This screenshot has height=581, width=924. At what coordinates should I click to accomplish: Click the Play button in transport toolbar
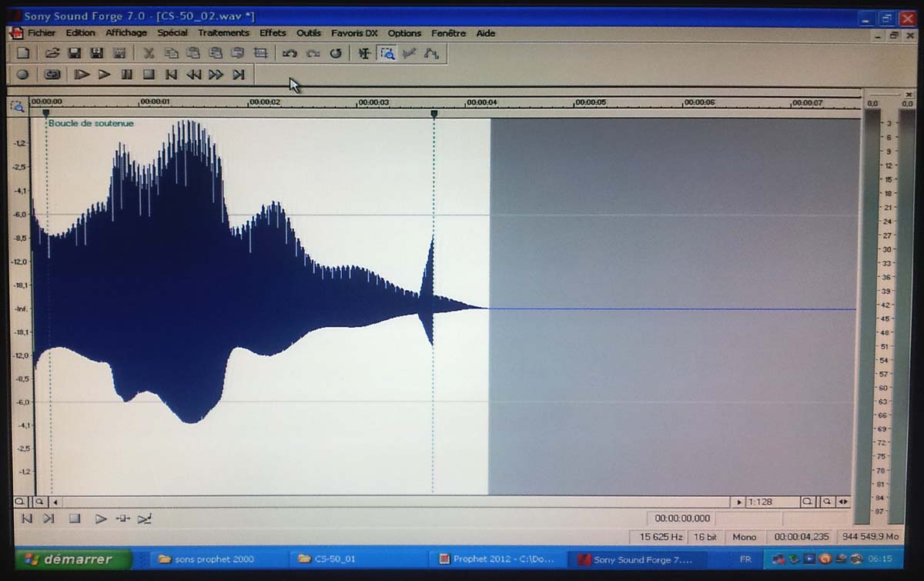coord(104,75)
